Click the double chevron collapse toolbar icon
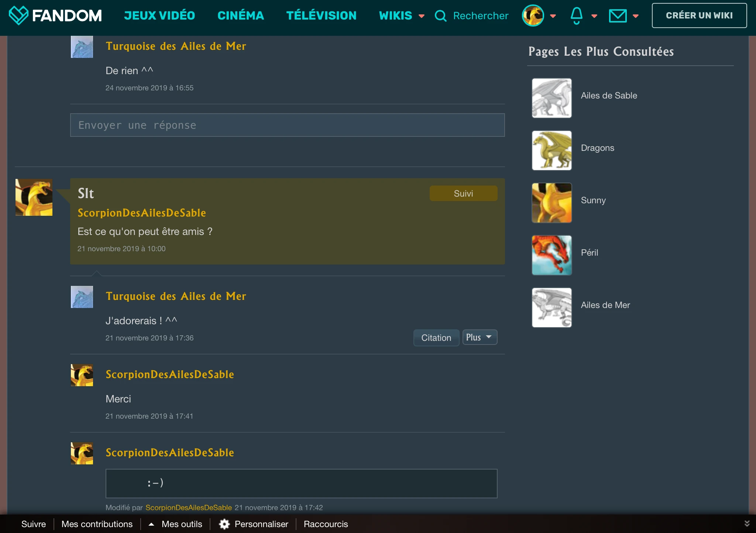The width and height of the screenshot is (756, 533). coord(747,524)
